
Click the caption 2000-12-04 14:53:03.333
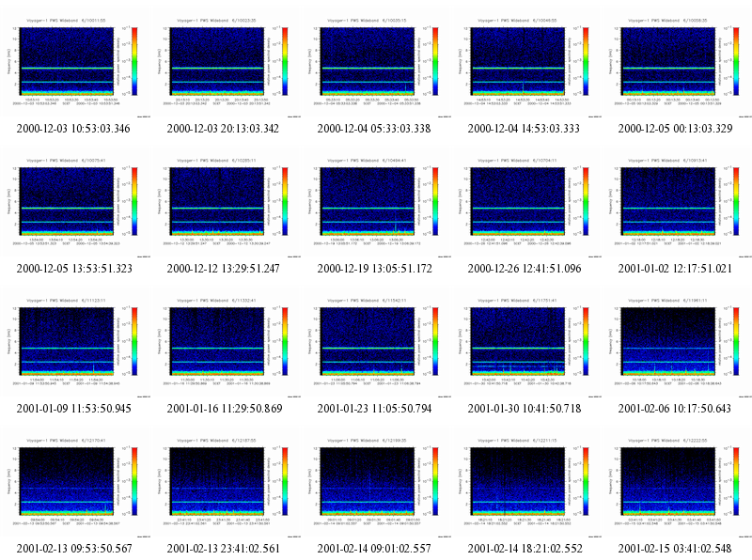(x=524, y=129)
